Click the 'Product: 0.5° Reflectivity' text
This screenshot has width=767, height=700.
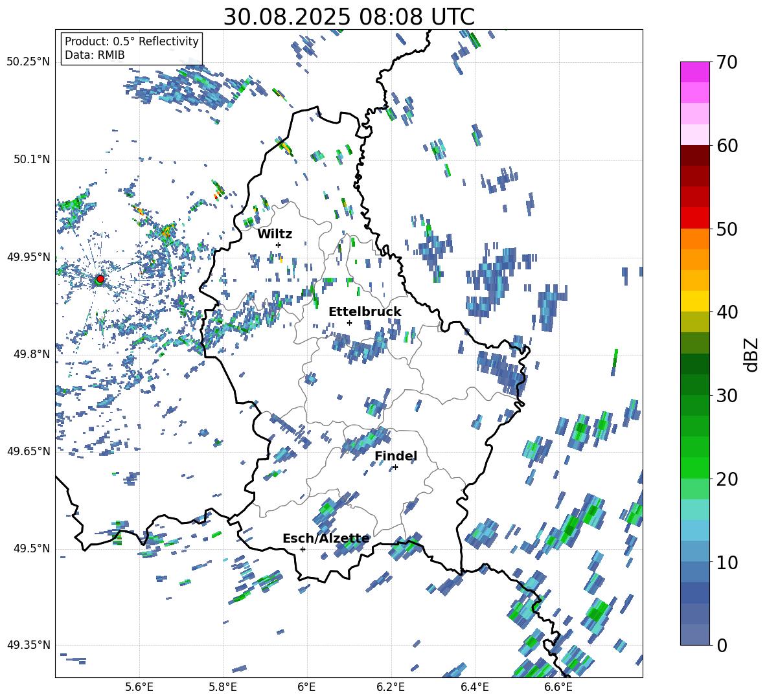132,41
